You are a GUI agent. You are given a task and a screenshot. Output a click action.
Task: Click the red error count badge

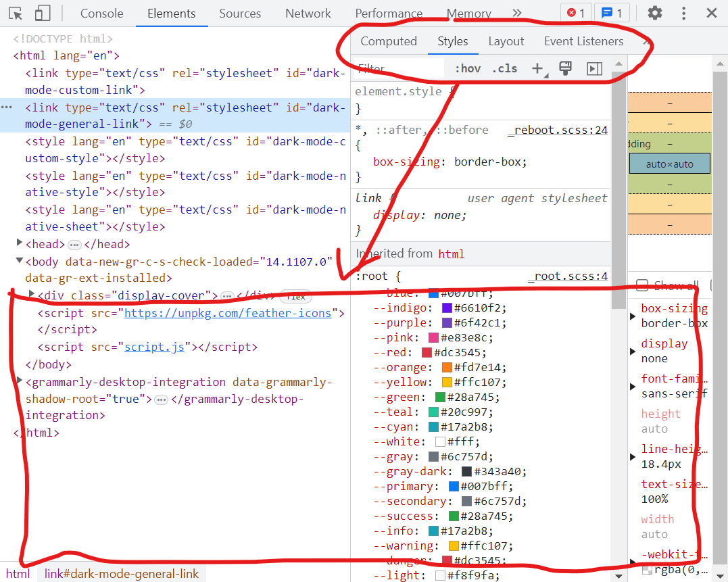click(576, 13)
